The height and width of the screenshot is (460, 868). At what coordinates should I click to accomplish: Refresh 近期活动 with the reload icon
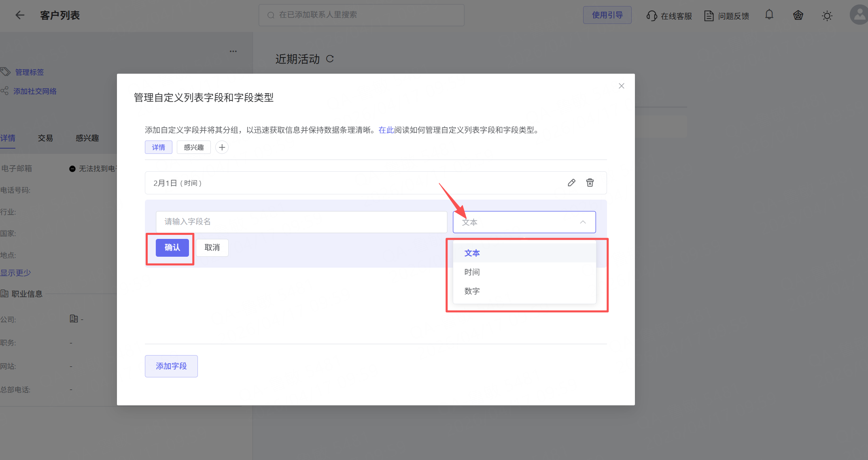330,59
